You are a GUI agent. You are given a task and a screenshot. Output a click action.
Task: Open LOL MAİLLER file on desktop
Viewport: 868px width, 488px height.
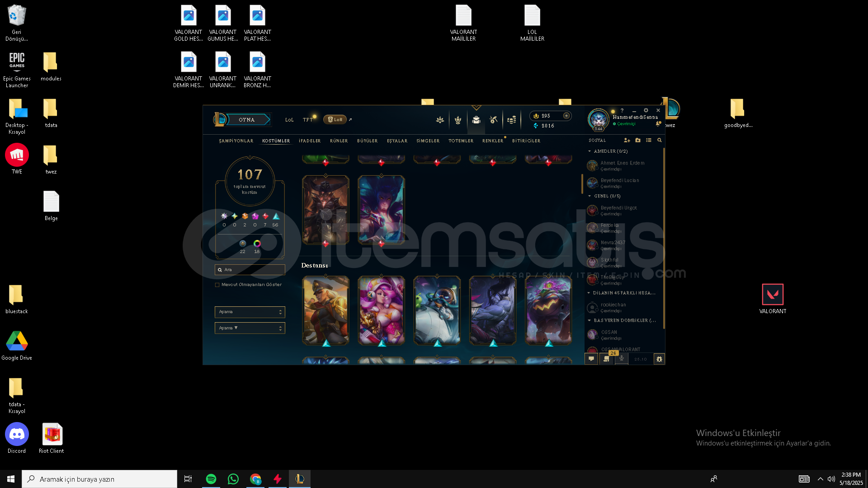pos(532,23)
